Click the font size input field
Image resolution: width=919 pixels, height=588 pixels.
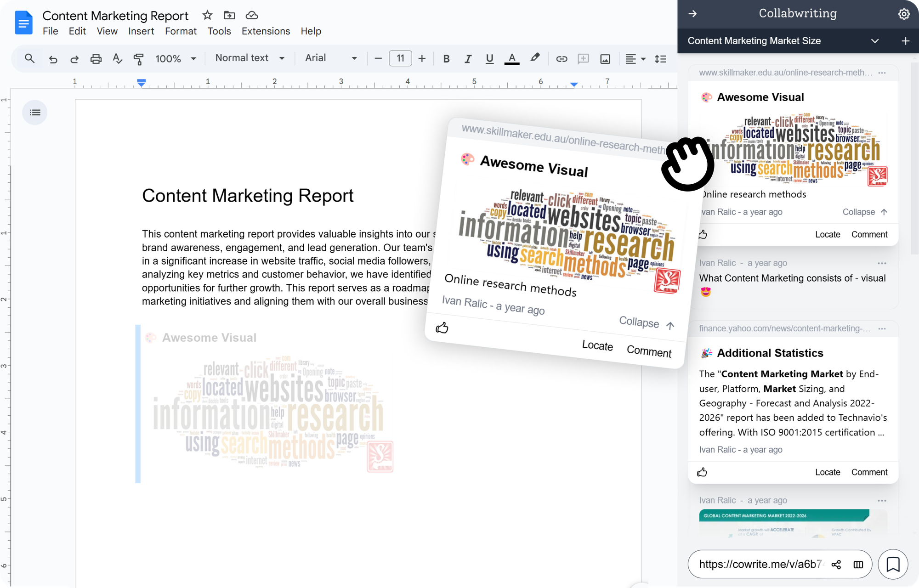(x=400, y=58)
